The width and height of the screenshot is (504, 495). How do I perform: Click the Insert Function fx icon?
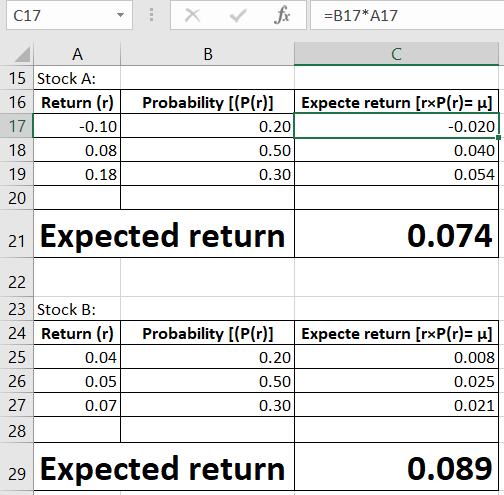click(x=282, y=15)
